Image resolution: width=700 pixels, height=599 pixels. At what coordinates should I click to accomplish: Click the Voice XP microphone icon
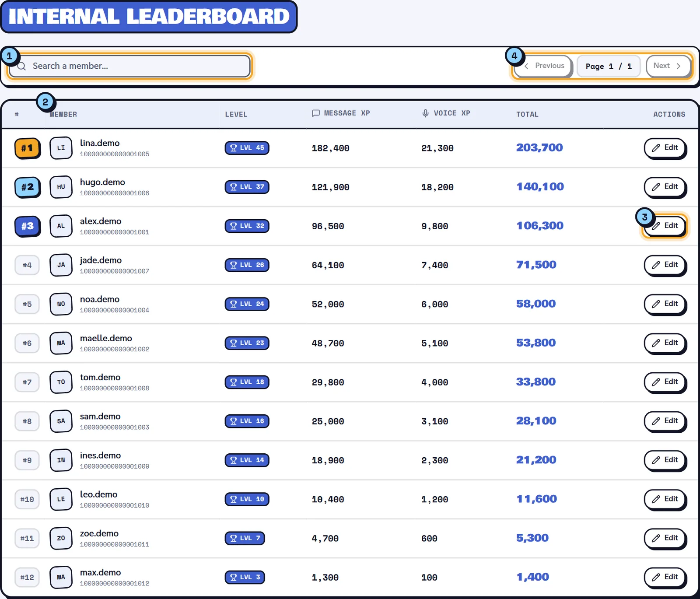pyautogui.click(x=425, y=113)
